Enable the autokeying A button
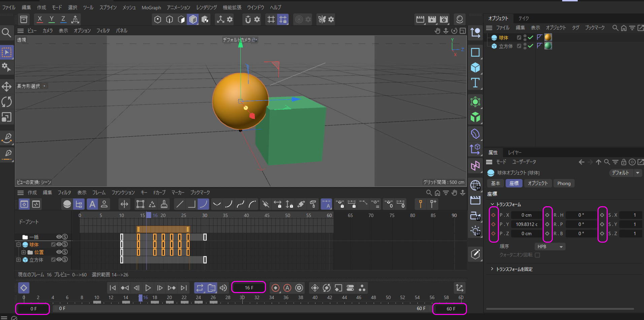Viewport: 644px width, 320px height. [x=287, y=288]
